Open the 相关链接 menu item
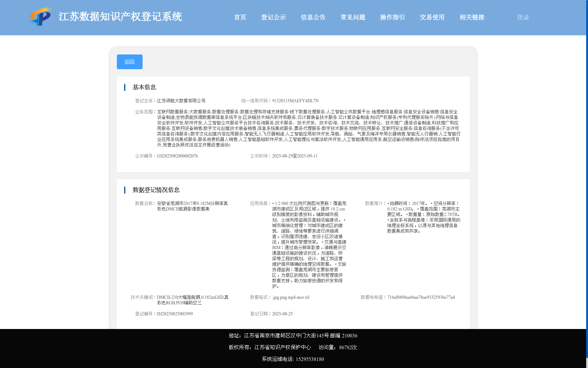The image size is (588, 368). coord(472,17)
